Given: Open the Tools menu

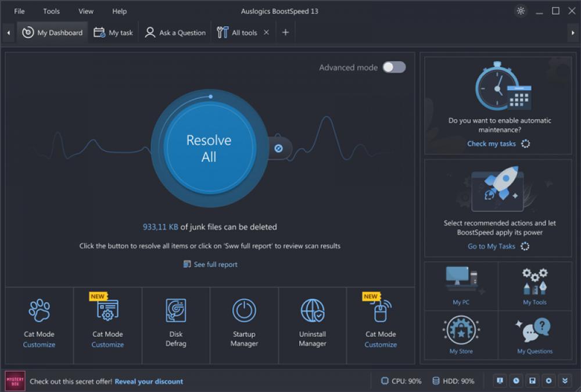Looking at the screenshot, I should pyautogui.click(x=51, y=11).
